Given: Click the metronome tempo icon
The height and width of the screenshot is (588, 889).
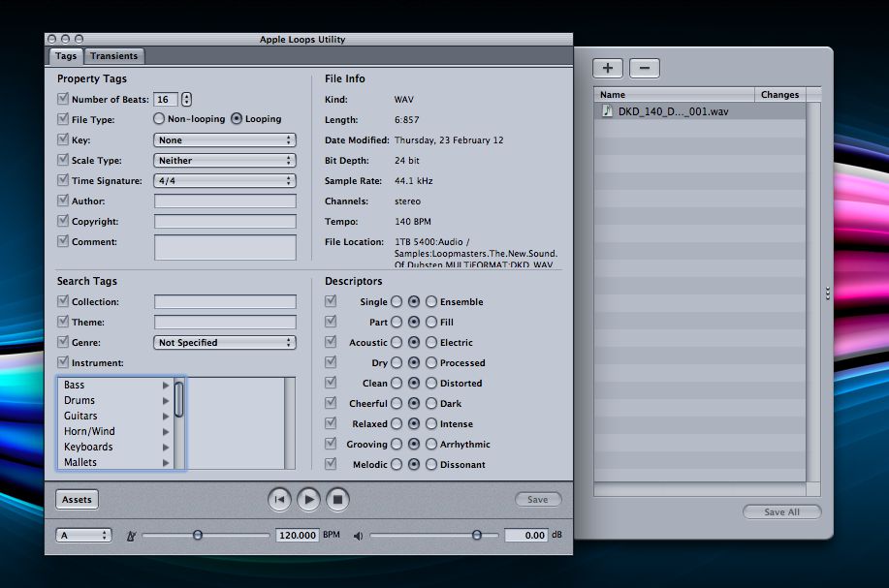Looking at the screenshot, I should point(131,536).
